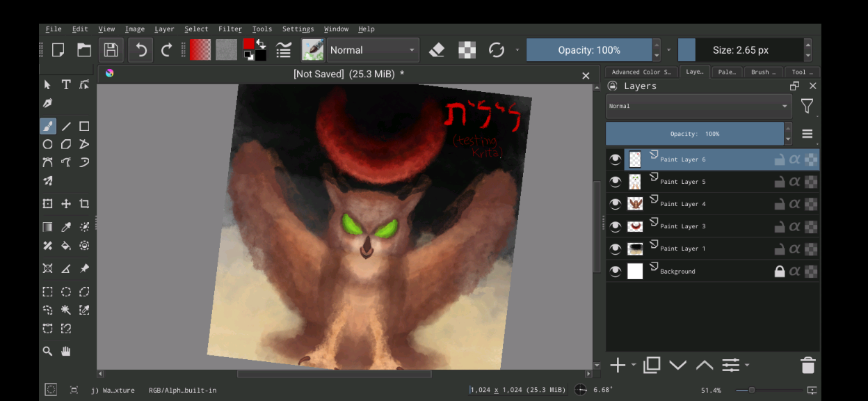Switch to the Advanced Color Selector tab
The height and width of the screenshot is (401, 868).
click(x=641, y=72)
